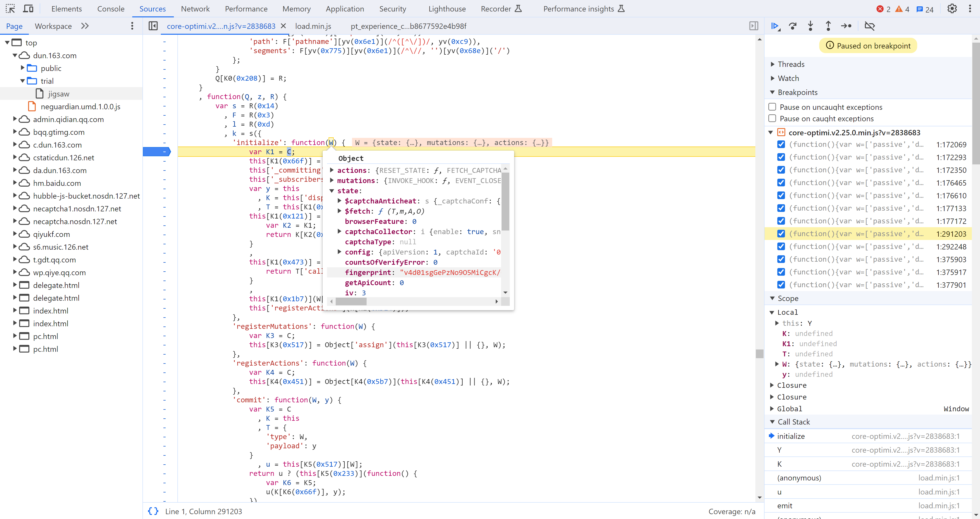Click the blue issues count badge
This screenshot has width=980, height=519.
[925, 9]
